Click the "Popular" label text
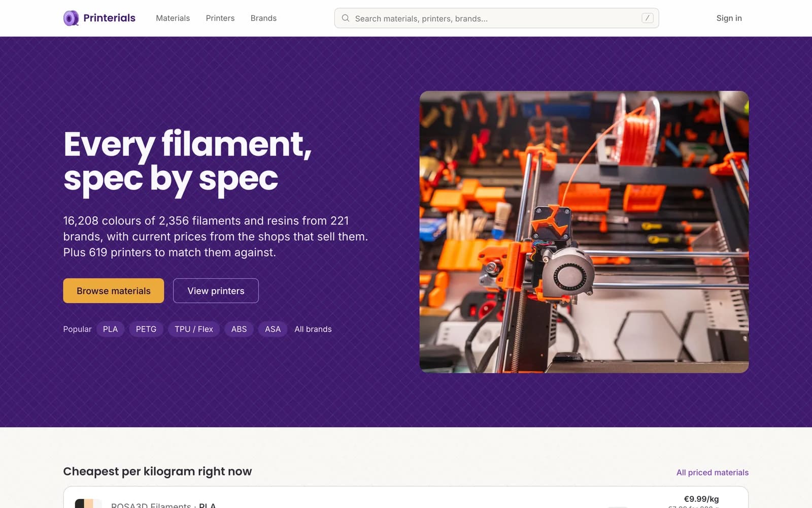Viewport: 812px width, 508px height. 77,329
